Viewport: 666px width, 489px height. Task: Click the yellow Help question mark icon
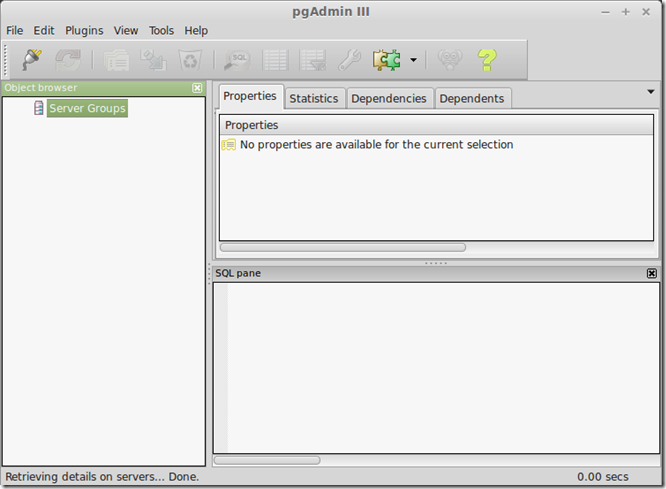point(487,59)
